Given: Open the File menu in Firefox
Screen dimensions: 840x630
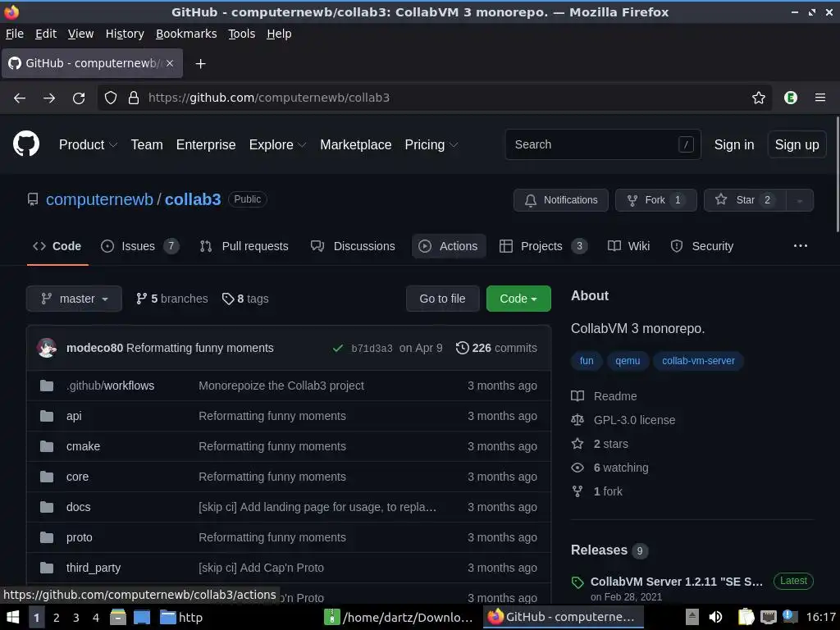Looking at the screenshot, I should (15, 34).
